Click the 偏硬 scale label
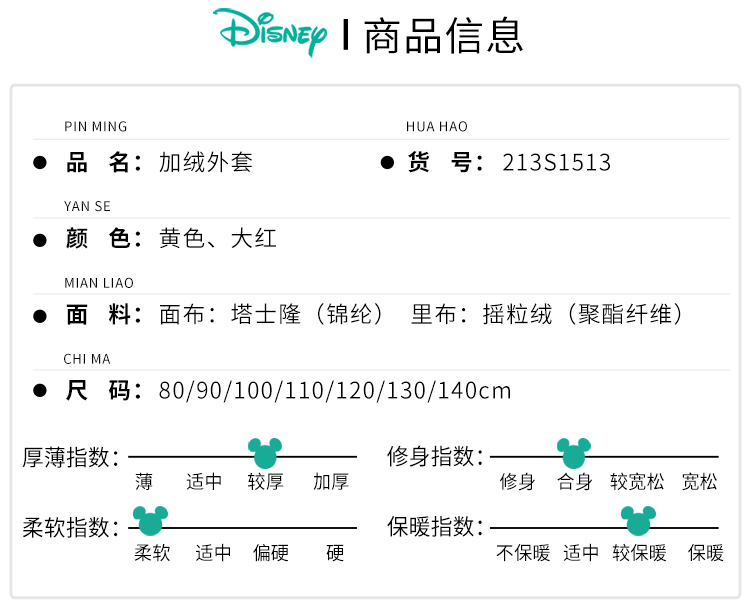Viewport: 750px width, 610px height. point(271,553)
